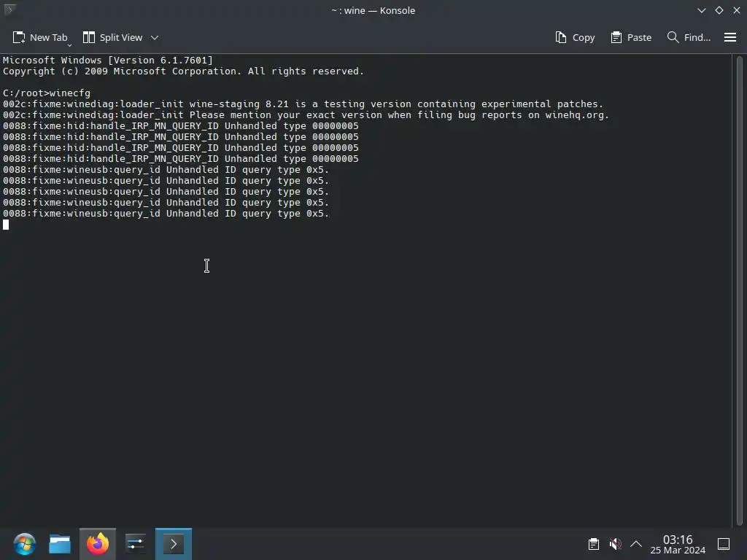Open System Settings from taskbar
The height and width of the screenshot is (560, 747).
[x=135, y=544]
